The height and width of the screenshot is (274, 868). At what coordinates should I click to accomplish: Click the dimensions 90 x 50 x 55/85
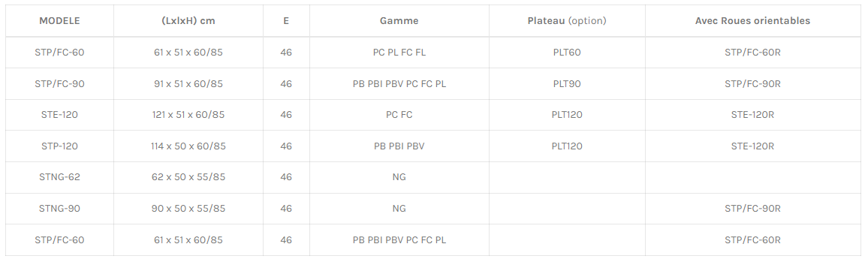188,209
